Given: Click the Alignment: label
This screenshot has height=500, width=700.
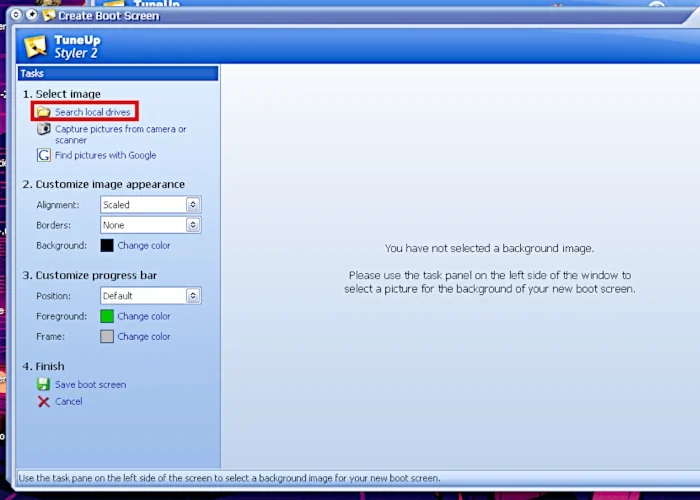Looking at the screenshot, I should (x=58, y=205).
